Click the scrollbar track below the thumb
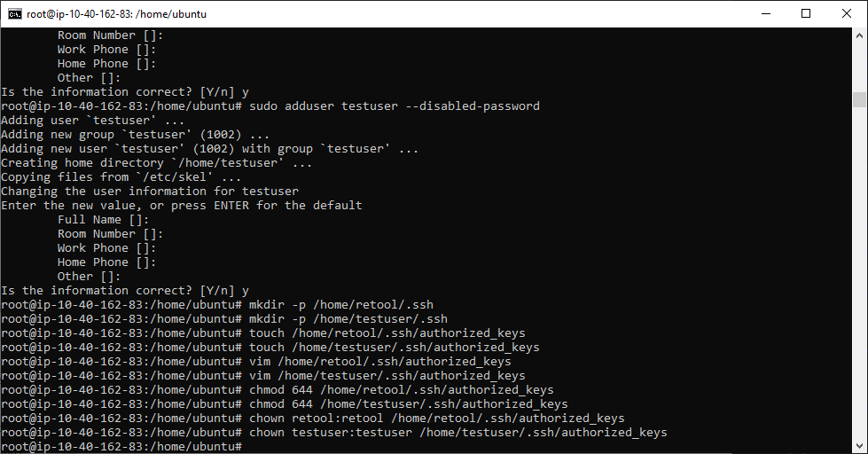This screenshot has height=454, width=868. (x=859, y=271)
